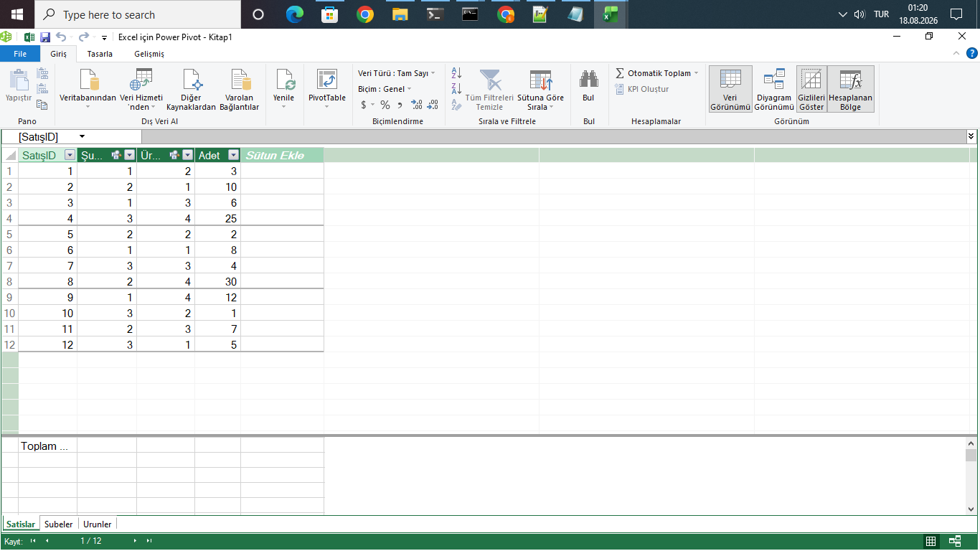Switch to Diyagram Görünümü
980x551 pixels.
[774, 90]
